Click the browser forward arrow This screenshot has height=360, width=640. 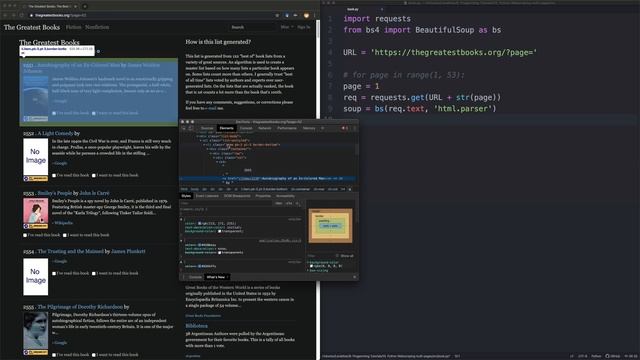pos(13,16)
